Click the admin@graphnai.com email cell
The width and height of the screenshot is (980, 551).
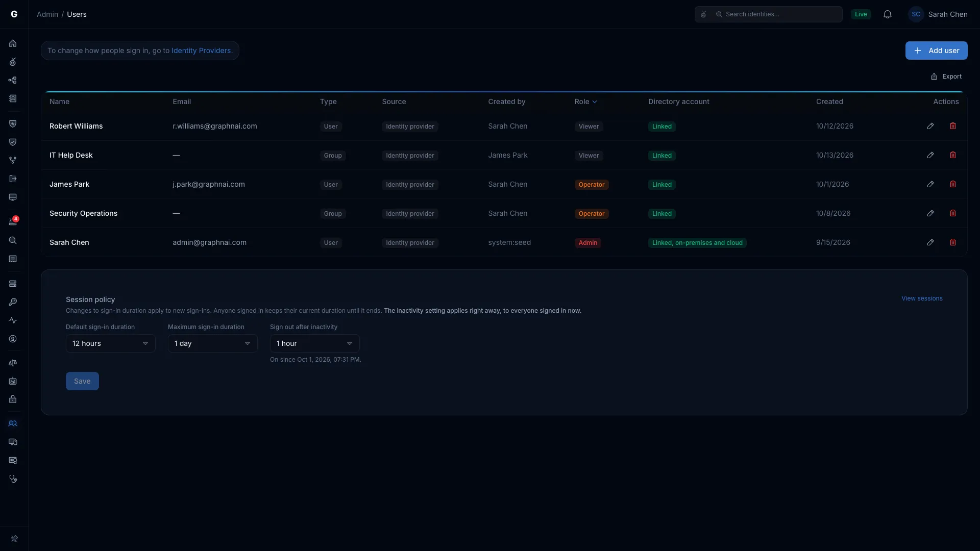(209, 242)
